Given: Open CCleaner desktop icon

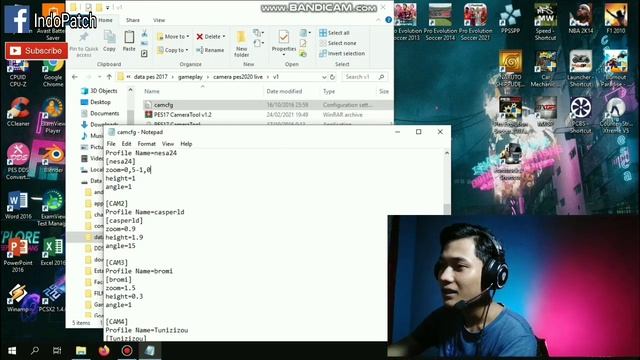Looking at the screenshot, I should click(x=18, y=112).
